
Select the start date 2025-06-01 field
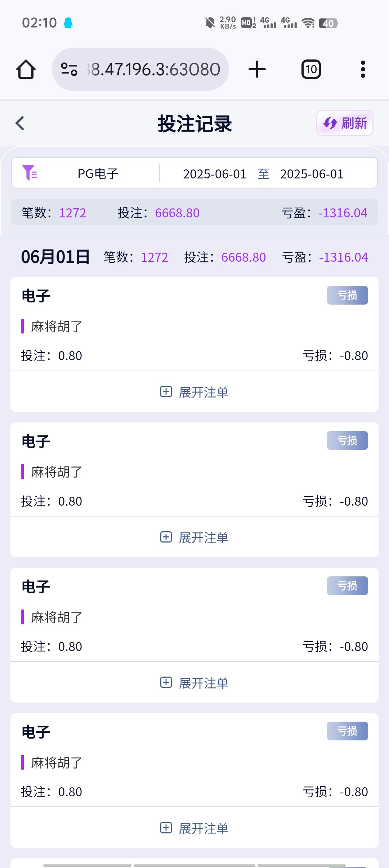215,174
